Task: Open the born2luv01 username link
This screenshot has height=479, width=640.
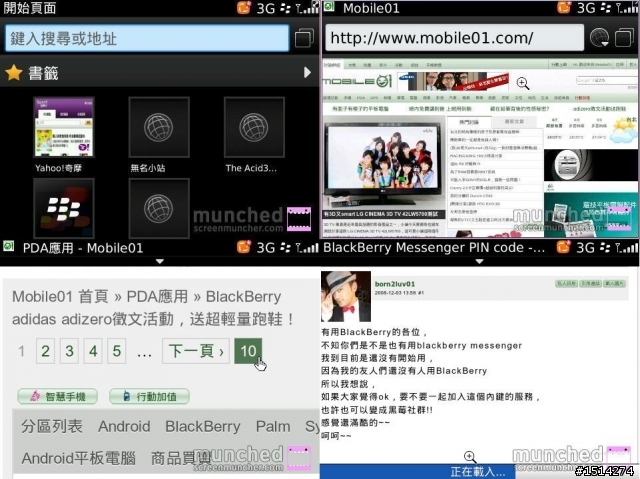Action: pos(395,284)
